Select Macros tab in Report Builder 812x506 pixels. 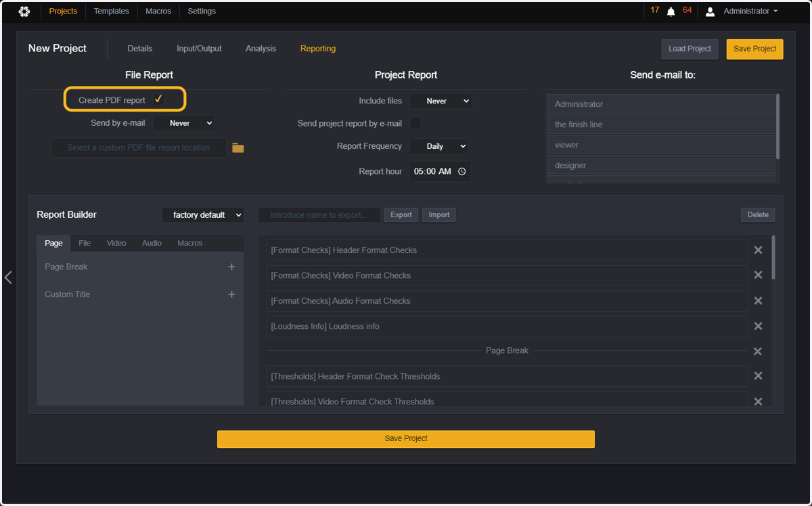190,244
